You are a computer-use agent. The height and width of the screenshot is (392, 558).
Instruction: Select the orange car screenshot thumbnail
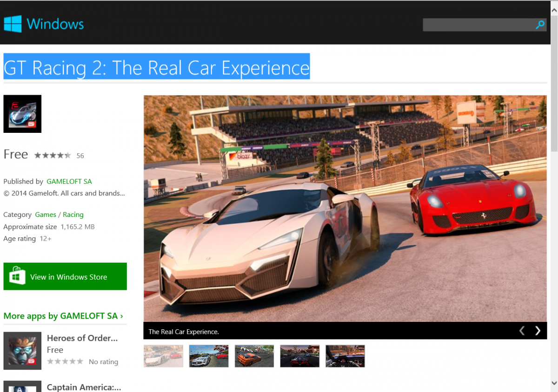click(x=254, y=356)
